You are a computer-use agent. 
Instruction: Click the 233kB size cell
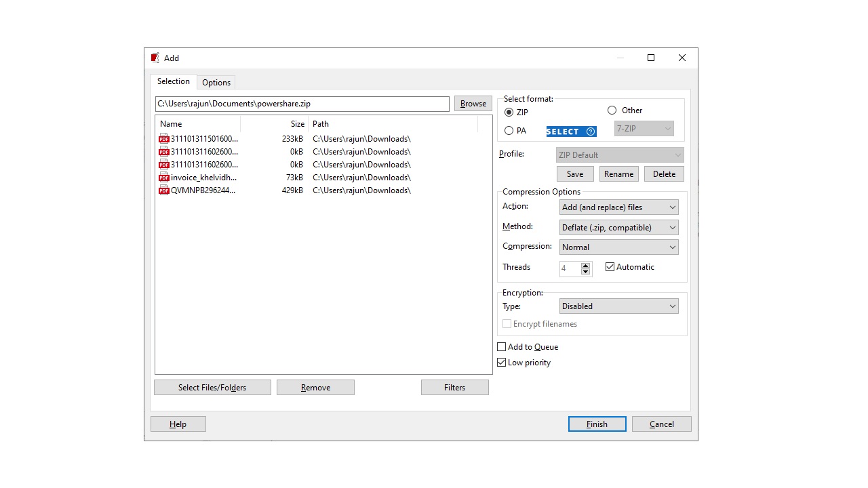pos(293,139)
